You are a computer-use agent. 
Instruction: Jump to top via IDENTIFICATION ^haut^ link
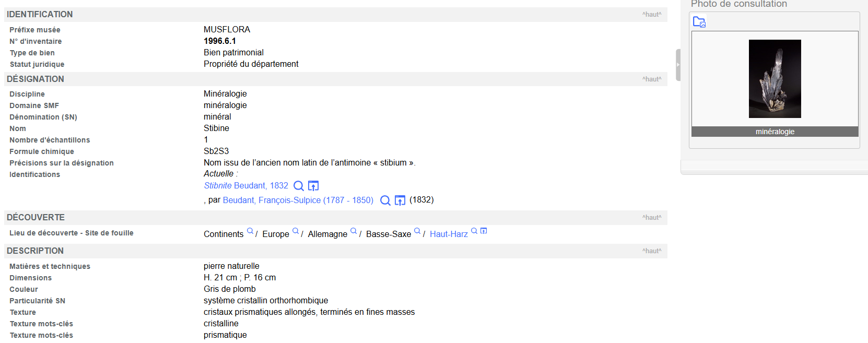pos(652,15)
